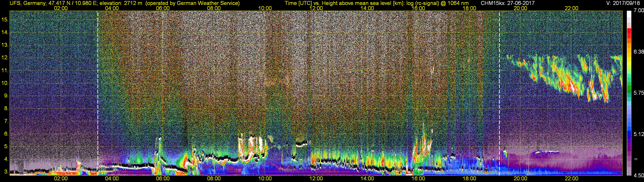Click the white dashed vertical line before 04:00
Image resolution: width=644 pixels, height=182 pixels.
coord(98,93)
